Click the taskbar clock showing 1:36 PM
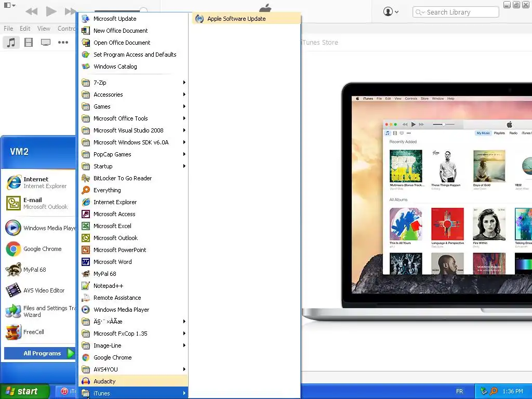Image resolution: width=532 pixels, height=399 pixels. pos(512,391)
